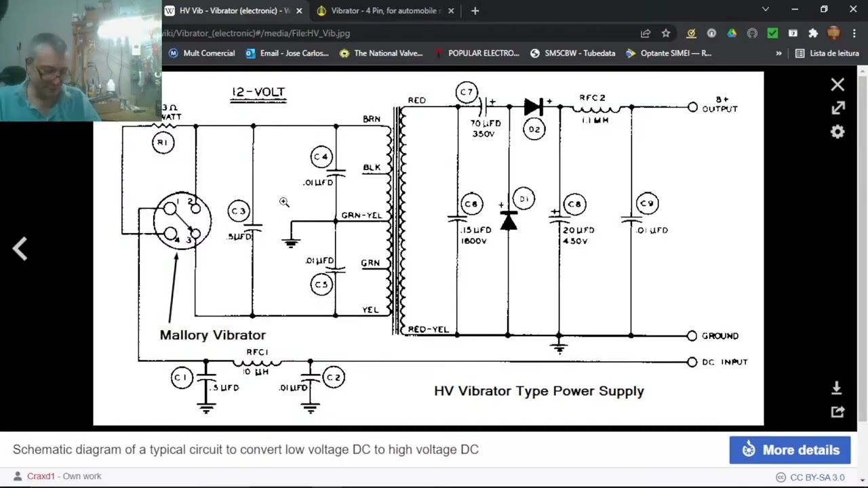The image size is (868, 488).
Task: Open media viewer settings gear
Action: (837, 132)
